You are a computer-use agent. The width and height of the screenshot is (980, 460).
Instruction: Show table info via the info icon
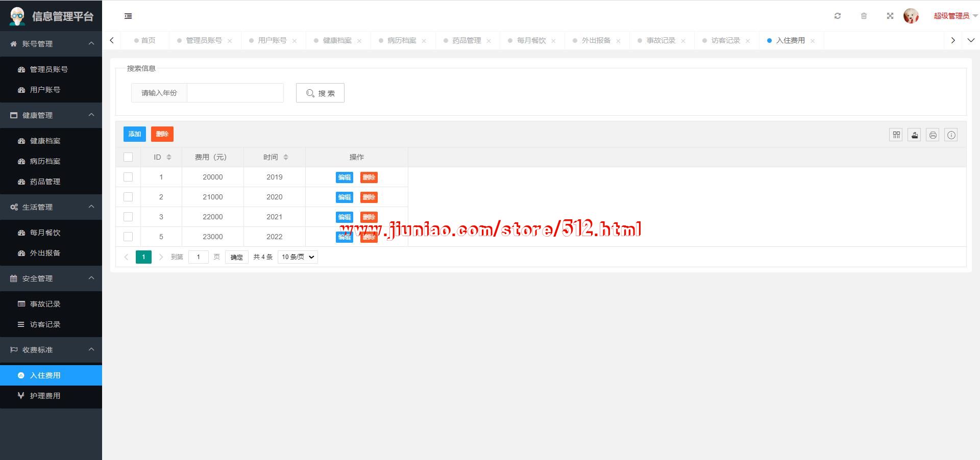pos(951,135)
